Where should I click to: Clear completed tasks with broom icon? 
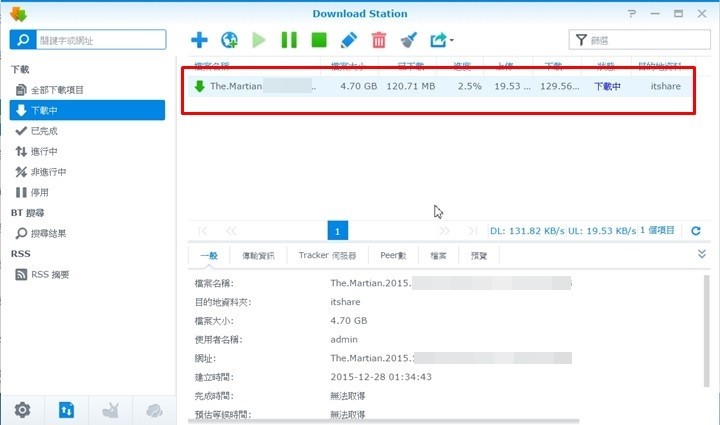pyautogui.click(x=409, y=40)
